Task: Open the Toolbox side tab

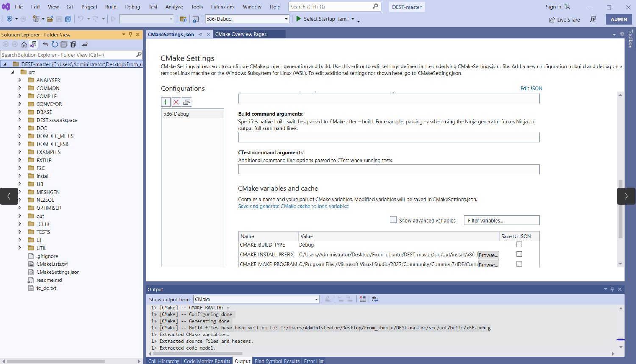Action: 630,38
